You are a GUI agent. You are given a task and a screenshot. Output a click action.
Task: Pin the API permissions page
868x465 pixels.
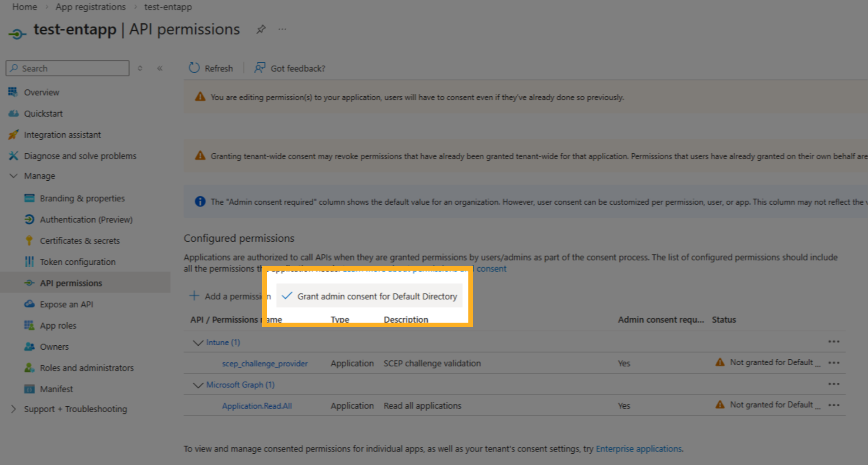click(x=261, y=29)
